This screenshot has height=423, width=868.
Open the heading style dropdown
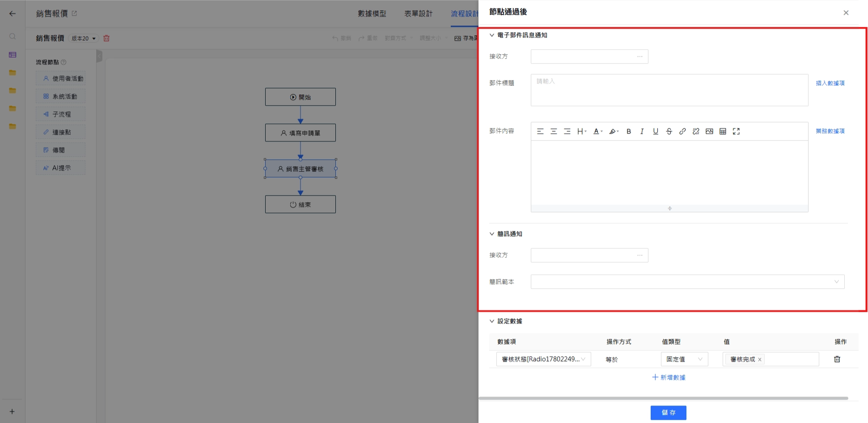pyautogui.click(x=582, y=131)
